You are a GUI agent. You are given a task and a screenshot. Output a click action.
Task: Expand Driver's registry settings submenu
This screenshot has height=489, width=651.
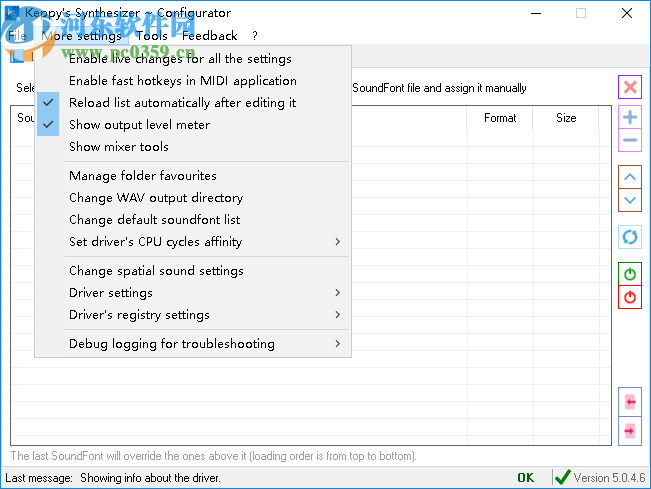[x=193, y=315]
